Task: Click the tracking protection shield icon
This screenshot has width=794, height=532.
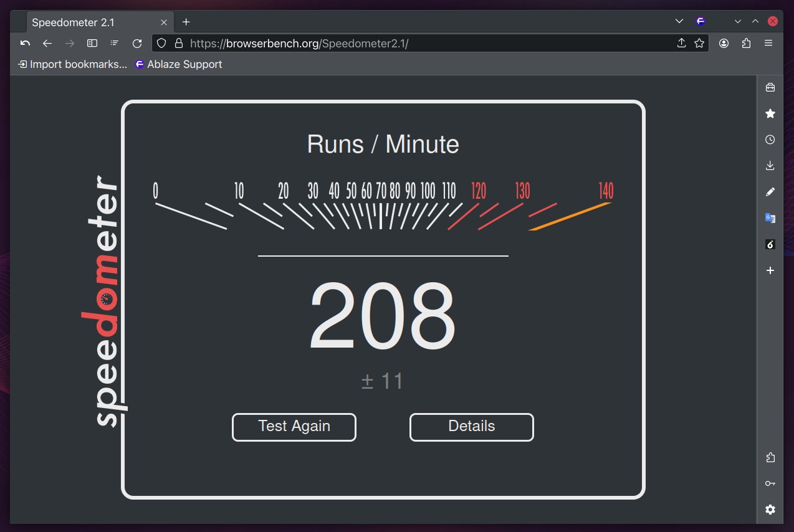Action: [161, 43]
